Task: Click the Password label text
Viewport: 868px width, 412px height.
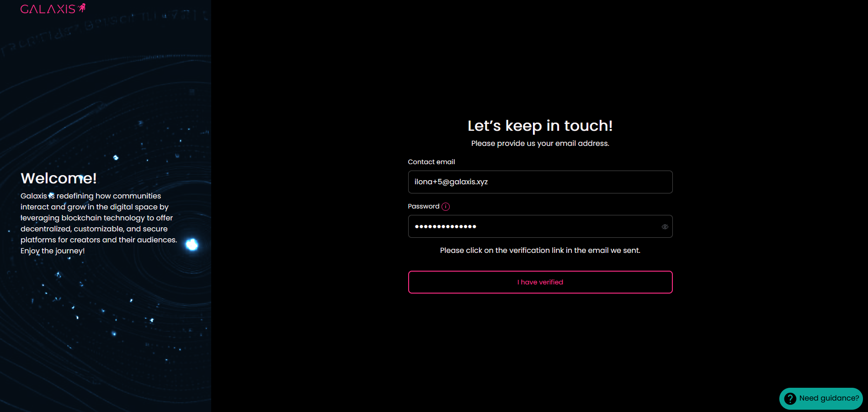Action: click(x=423, y=206)
